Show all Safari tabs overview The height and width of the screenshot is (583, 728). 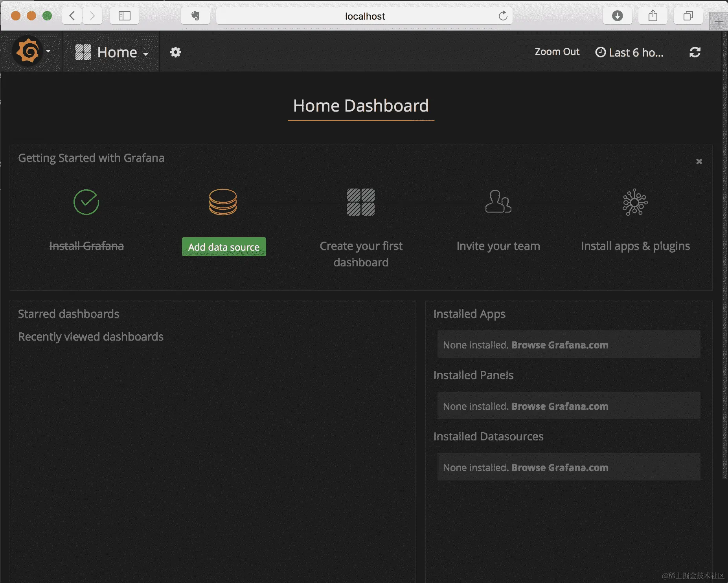point(688,16)
